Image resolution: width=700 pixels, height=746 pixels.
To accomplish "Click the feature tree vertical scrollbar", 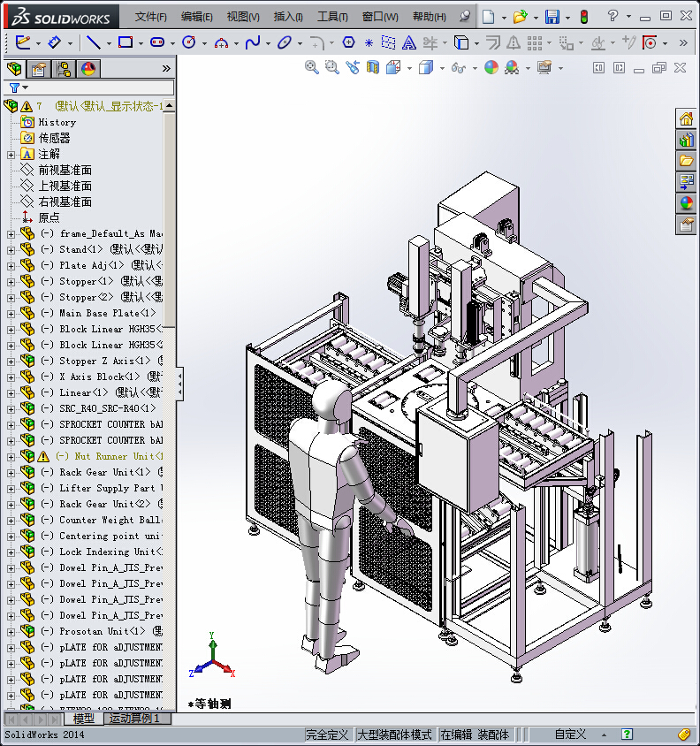I will (169, 219).
